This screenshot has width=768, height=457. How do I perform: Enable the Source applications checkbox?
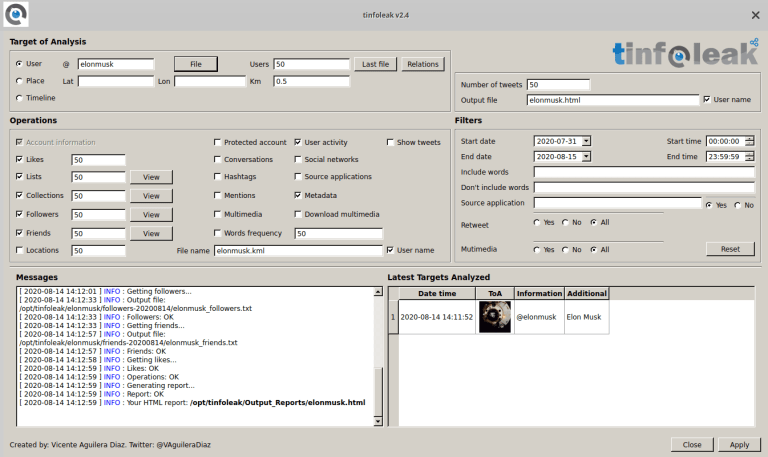(x=297, y=176)
